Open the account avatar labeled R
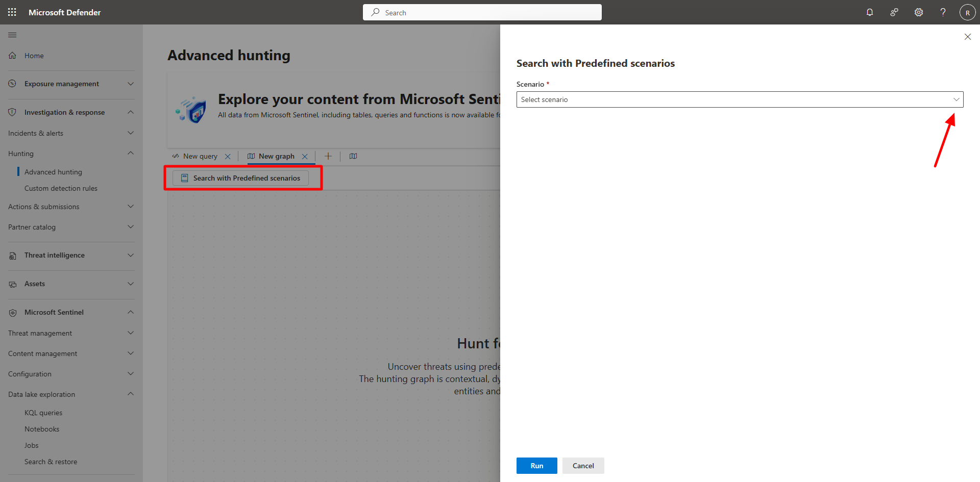980x482 pixels. coord(968,12)
